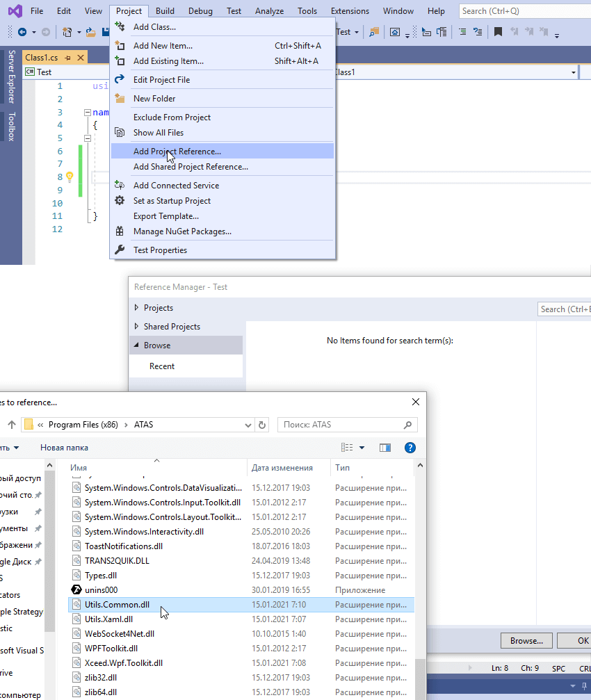Click the New Project toolbar icon
Screen dimensions: 591x700
tap(67, 32)
